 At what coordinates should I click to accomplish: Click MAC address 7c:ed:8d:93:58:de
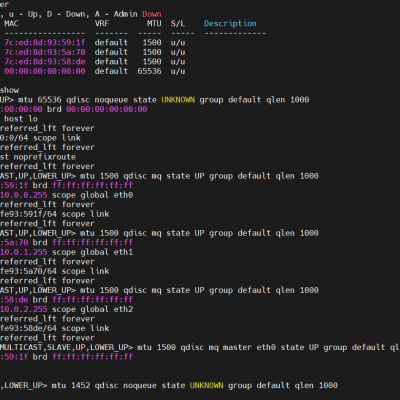[45, 62]
